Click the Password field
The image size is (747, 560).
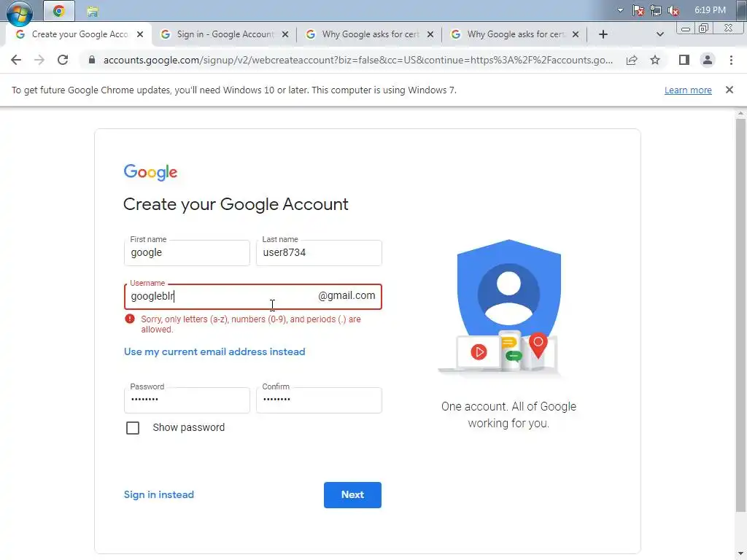(187, 400)
